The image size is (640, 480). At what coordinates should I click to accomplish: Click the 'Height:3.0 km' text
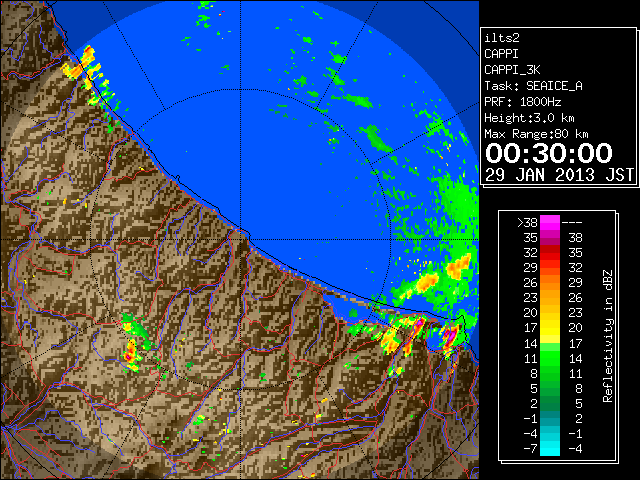tap(529, 118)
